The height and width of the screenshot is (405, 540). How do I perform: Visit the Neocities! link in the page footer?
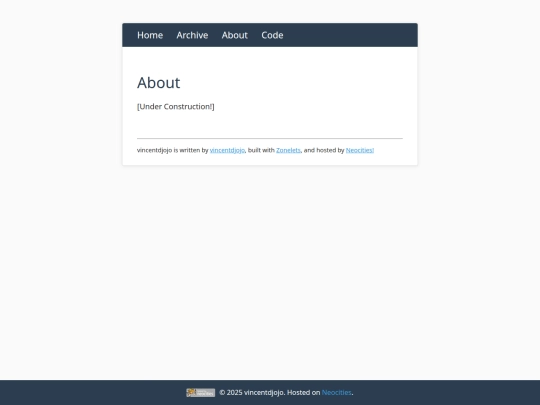360,150
